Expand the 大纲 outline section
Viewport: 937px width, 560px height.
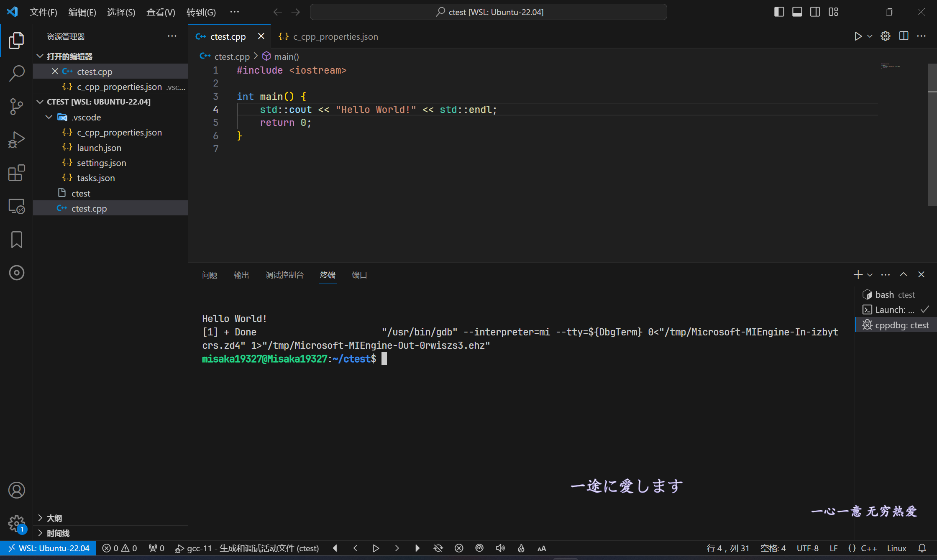coord(110,518)
